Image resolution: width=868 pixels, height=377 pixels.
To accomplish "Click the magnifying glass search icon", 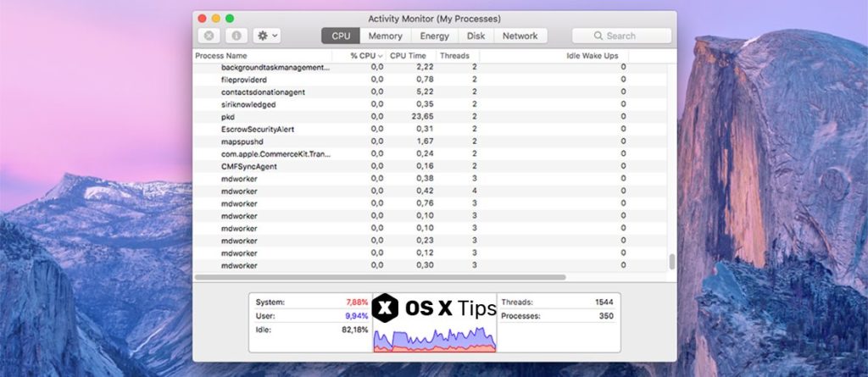I will click(598, 36).
